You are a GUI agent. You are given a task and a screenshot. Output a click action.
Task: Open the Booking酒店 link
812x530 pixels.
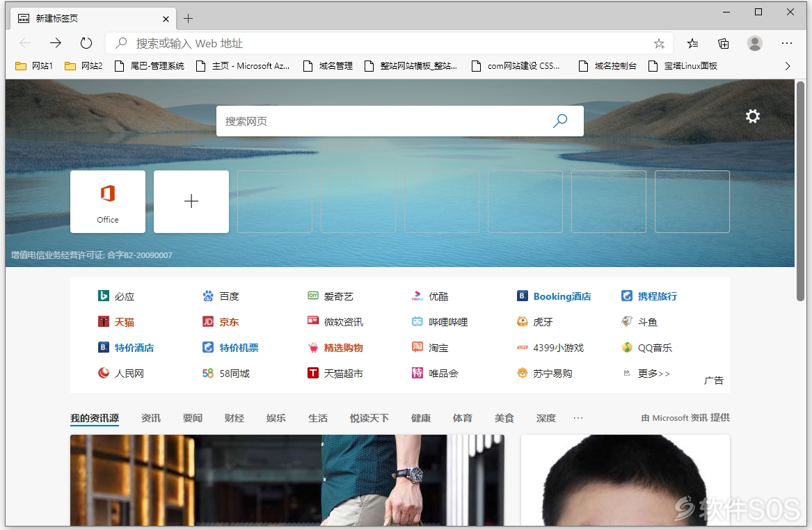pos(554,296)
